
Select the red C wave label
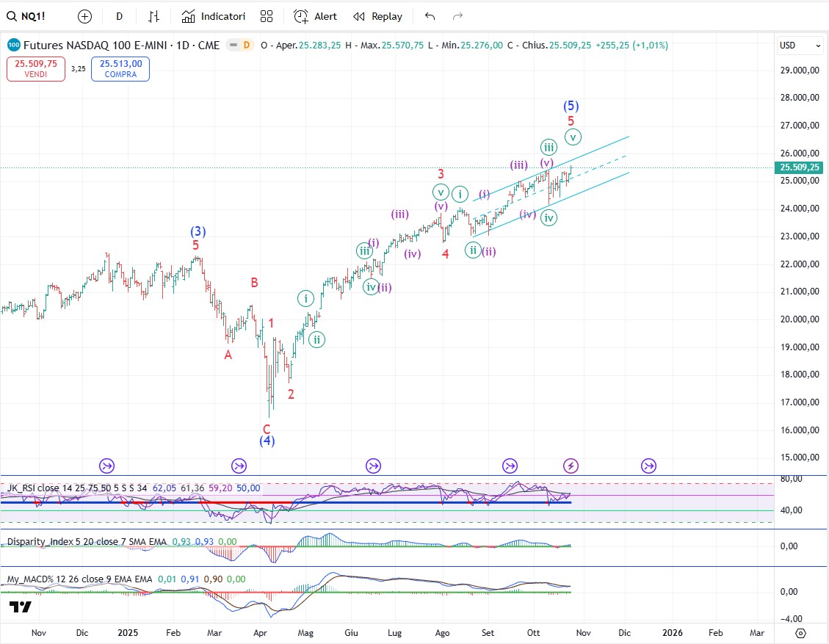tap(267, 429)
